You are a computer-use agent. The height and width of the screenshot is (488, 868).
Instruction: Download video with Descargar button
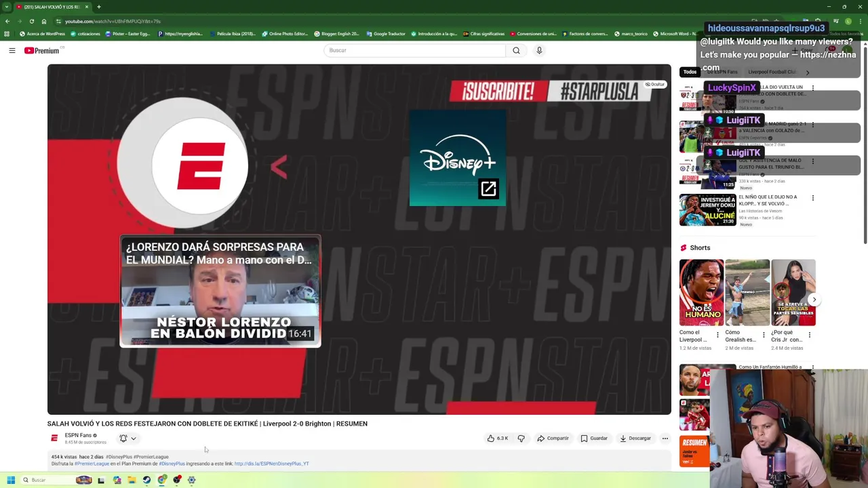pyautogui.click(x=635, y=439)
